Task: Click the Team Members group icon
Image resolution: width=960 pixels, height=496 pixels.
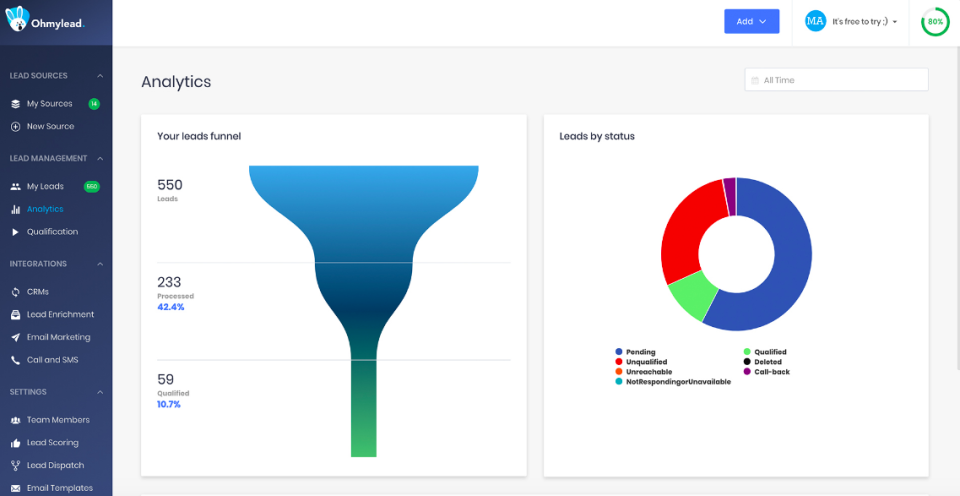Action: click(16, 420)
